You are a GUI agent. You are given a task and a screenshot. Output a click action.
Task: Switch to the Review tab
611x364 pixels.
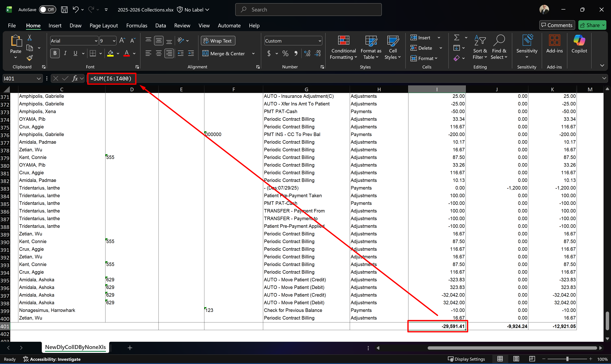pos(182,25)
